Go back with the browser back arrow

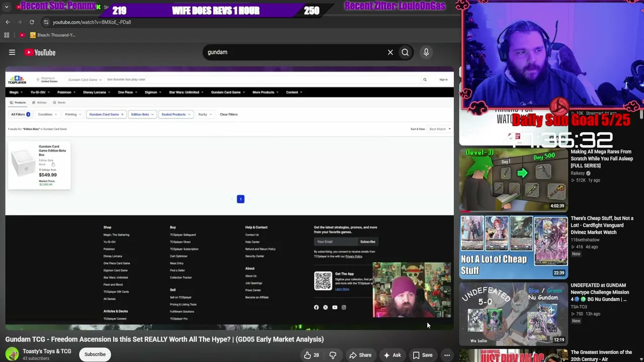(8, 22)
